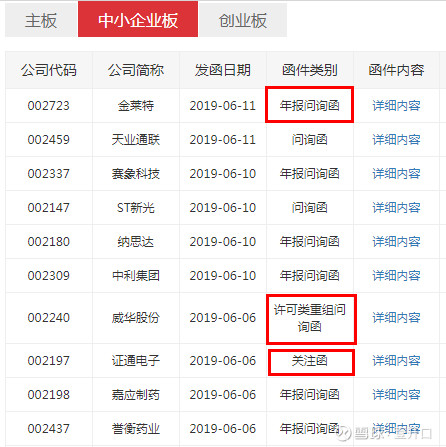Click the 发函日期 column header
This screenshot has width=446, height=447.
(x=223, y=70)
